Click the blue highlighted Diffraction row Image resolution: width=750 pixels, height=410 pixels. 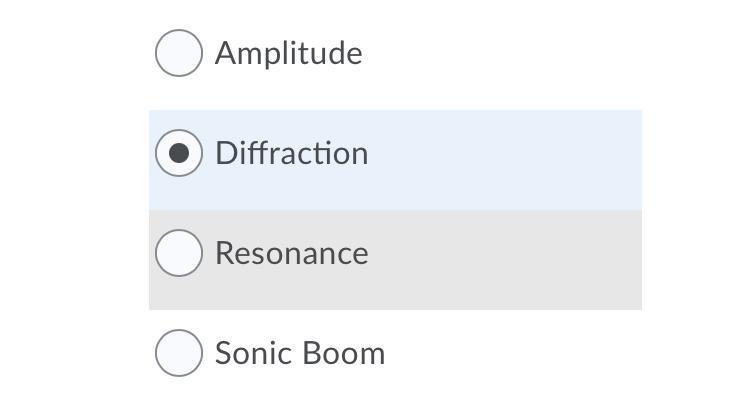point(500,160)
